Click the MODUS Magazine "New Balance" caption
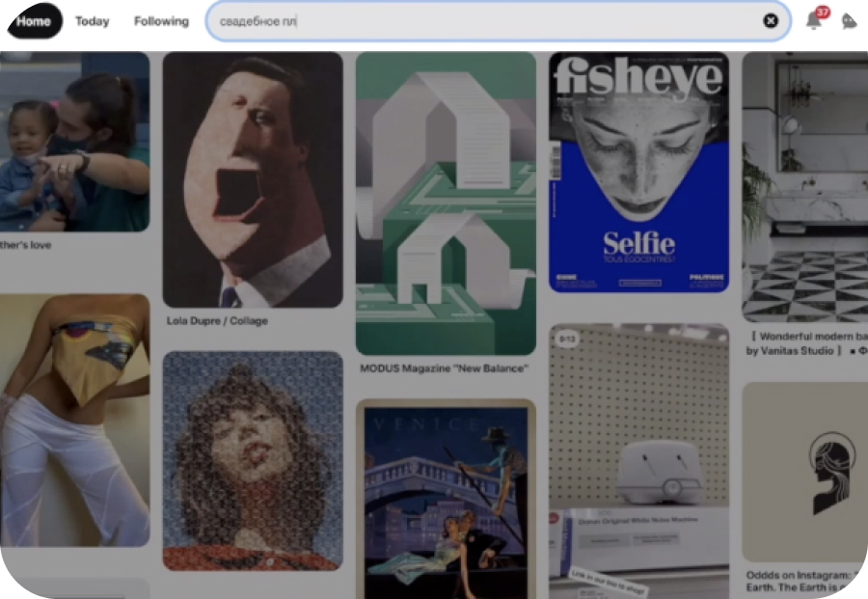Screen dimensions: 868x599 [444, 368]
